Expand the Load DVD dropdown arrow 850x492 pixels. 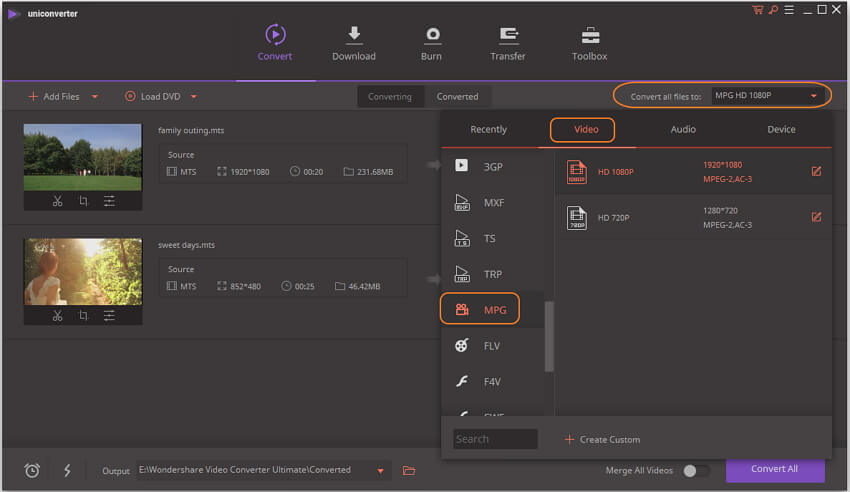click(194, 96)
